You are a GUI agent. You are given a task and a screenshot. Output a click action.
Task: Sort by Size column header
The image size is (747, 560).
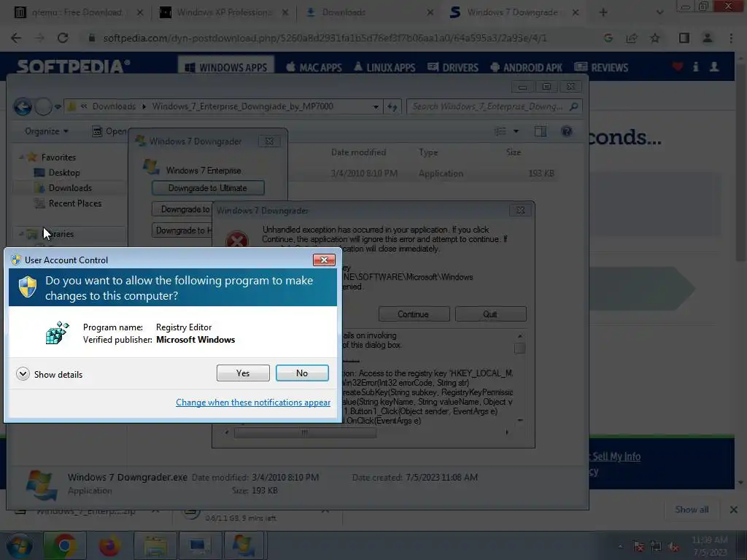tap(514, 152)
